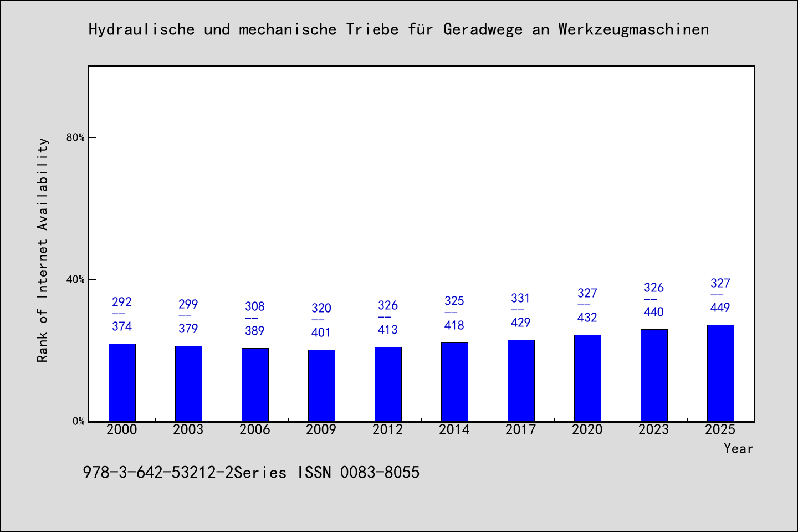Click the blue bar for year 2000

(122, 382)
